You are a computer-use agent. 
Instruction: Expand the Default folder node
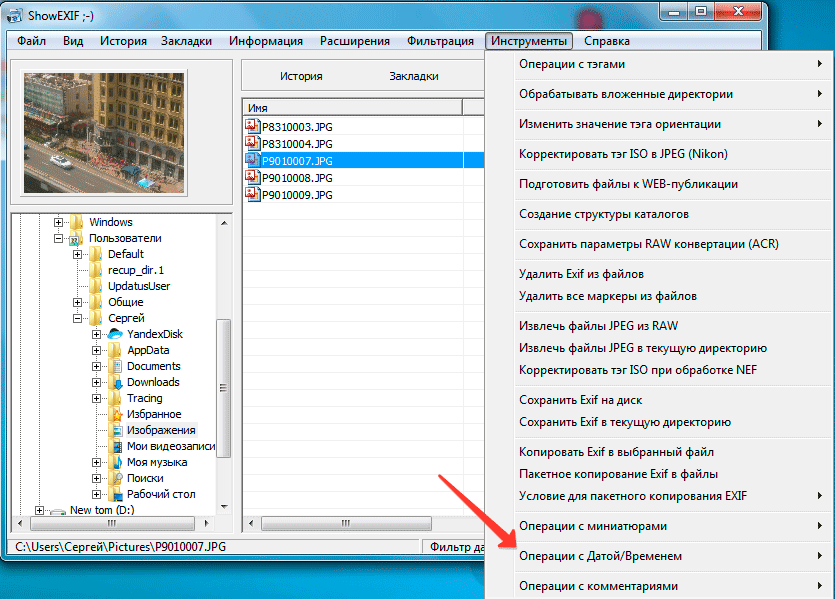tap(78, 254)
